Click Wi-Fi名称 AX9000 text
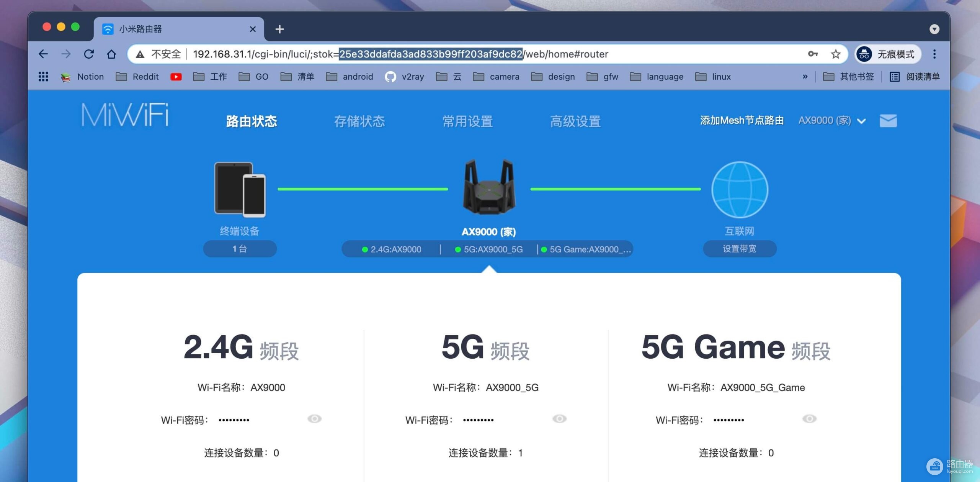 [x=241, y=387]
